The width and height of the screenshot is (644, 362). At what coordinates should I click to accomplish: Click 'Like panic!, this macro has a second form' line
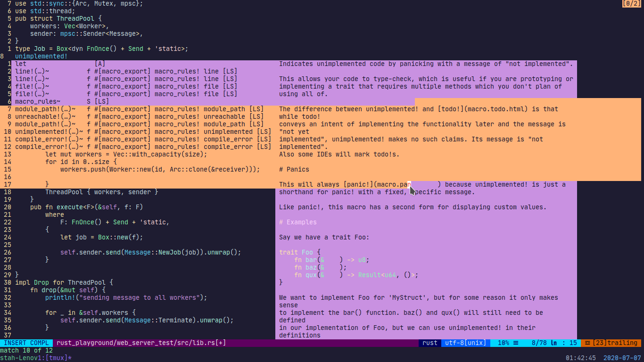tap(413, 207)
